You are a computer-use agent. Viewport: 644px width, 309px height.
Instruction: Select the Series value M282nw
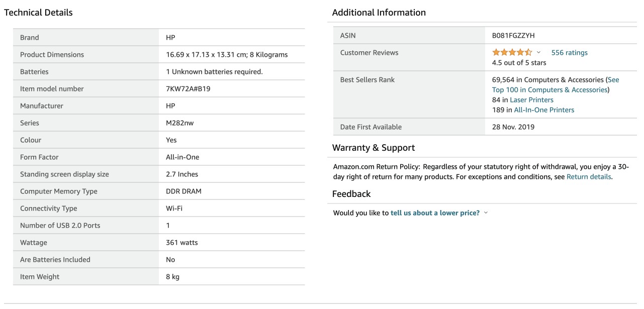pos(179,123)
